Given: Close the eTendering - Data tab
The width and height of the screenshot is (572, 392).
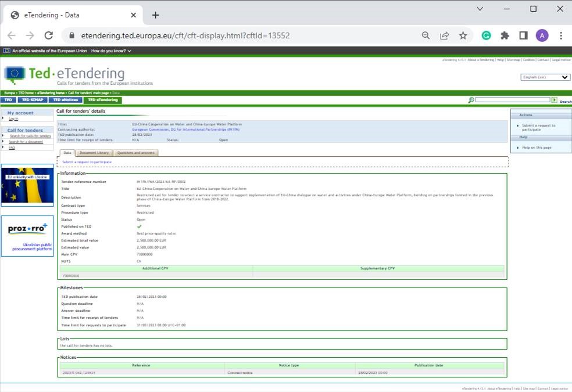Looking at the screenshot, I should pyautogui.click(x=133, y=15).
